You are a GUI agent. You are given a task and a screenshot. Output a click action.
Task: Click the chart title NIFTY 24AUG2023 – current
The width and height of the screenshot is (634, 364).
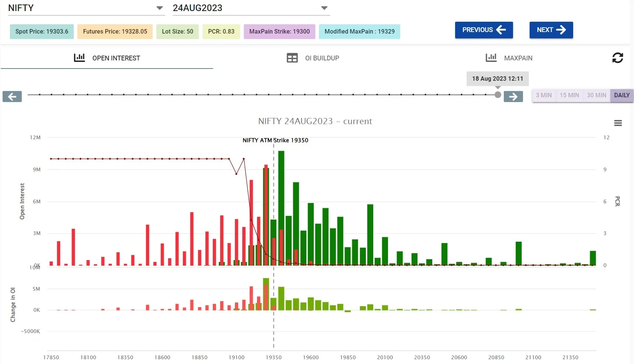315,121
